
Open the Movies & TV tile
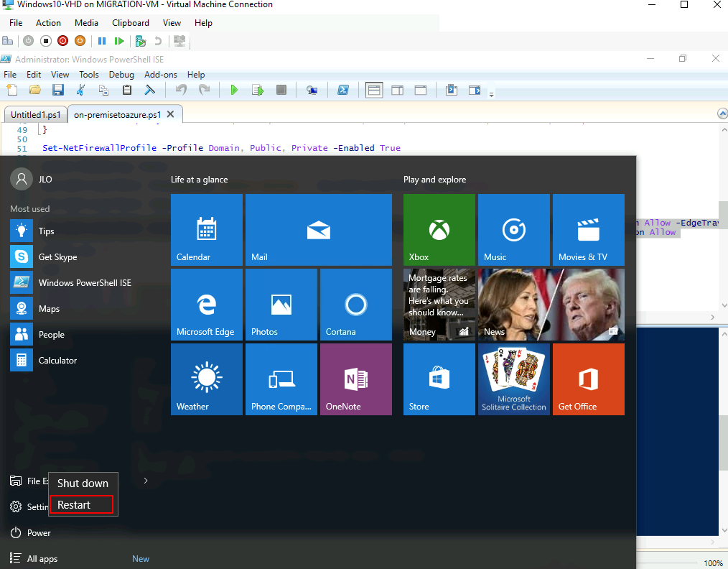point(589,230)
